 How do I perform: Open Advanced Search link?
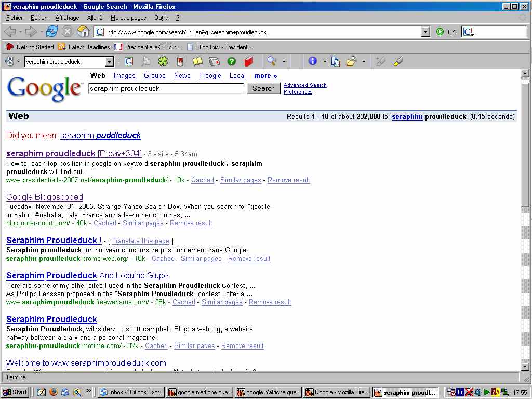tap(305, 85)
